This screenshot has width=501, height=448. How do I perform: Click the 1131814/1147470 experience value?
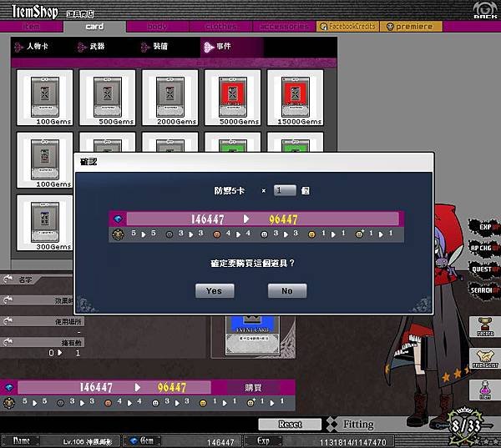(352, 442)
